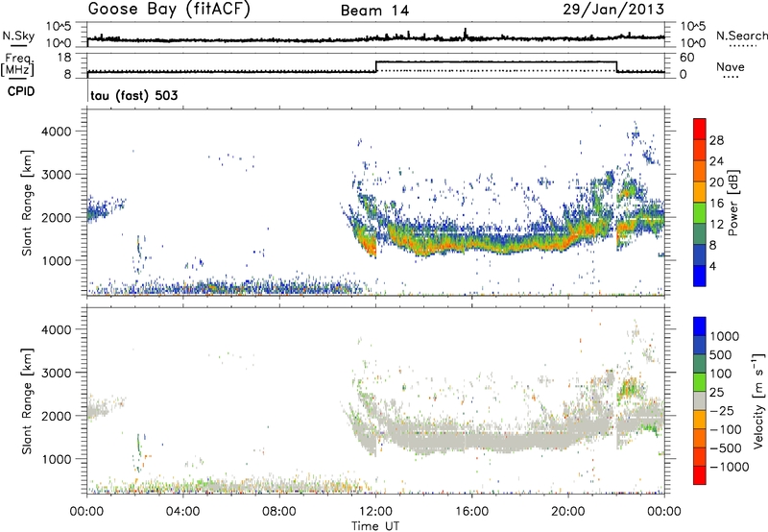Click the 29/Jan/2013 date text

click(613, 10)
